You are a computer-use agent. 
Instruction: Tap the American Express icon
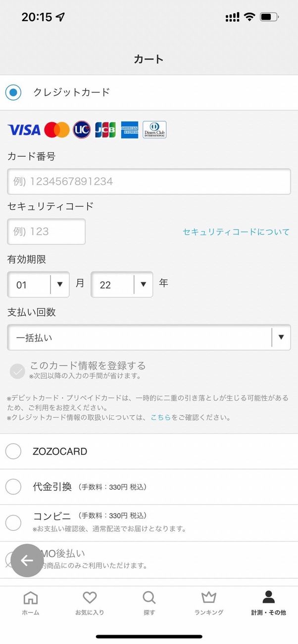[130, 129]
